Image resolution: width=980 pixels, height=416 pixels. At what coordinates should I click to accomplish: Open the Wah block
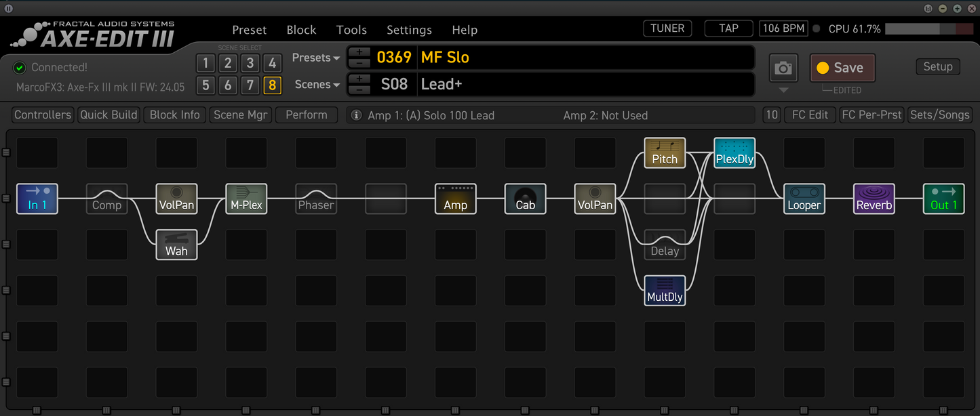pos(176,245)
